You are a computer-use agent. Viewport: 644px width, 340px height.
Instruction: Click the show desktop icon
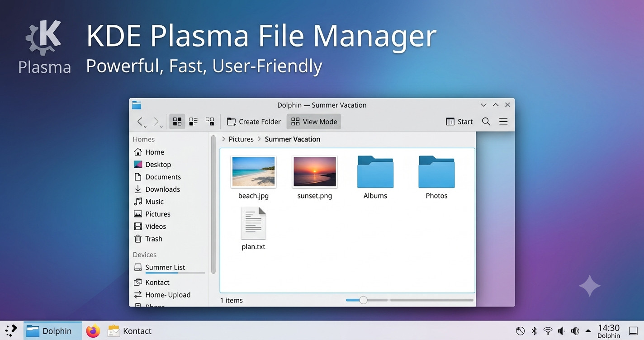[x=633, y=331]
